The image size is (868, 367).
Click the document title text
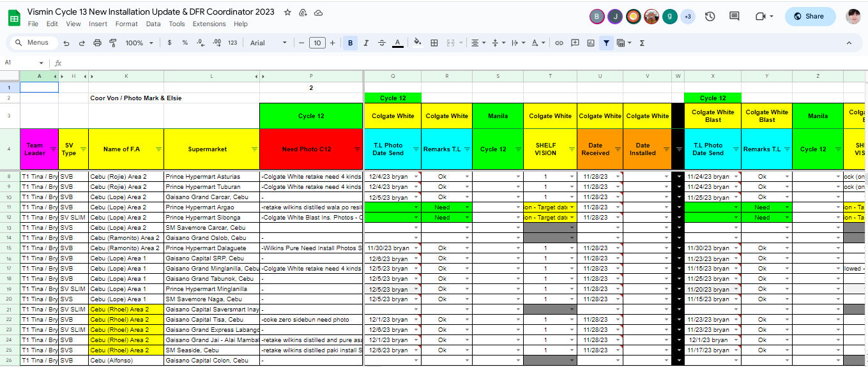coord(151,12)
